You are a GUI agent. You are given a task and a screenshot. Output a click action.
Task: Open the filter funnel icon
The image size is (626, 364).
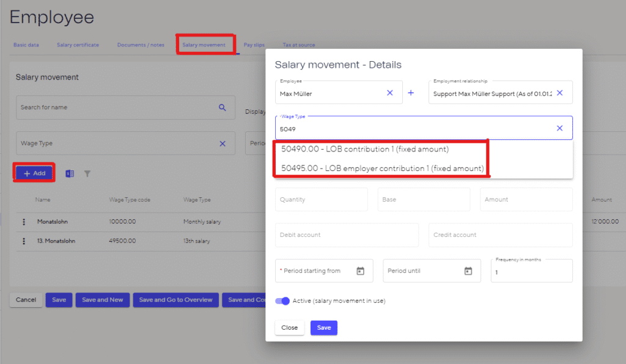click(x=87, y=173)
